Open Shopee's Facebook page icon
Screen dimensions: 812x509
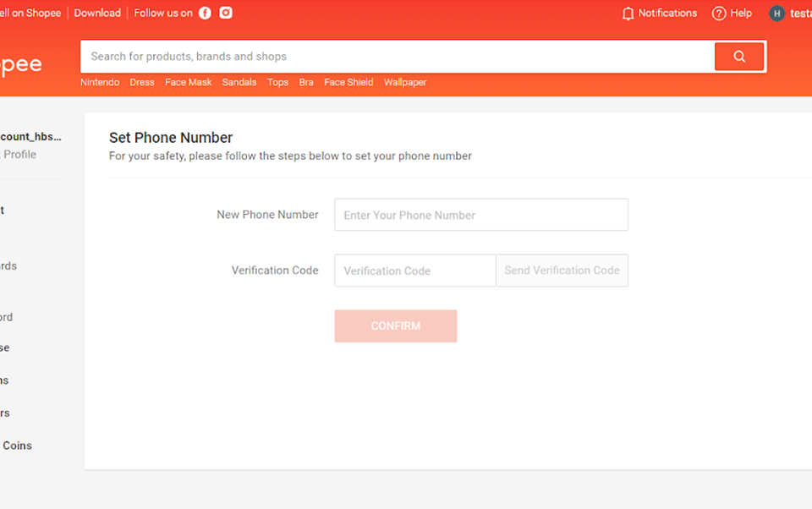pos(205,13)
